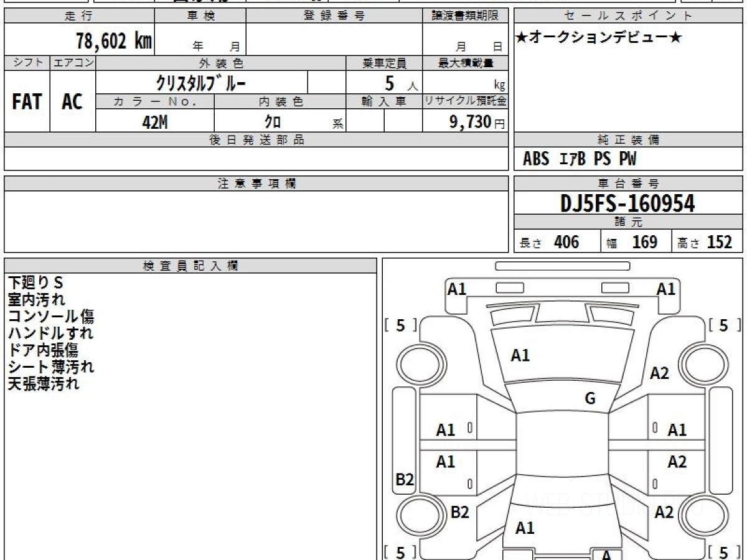
Task: Click the 車検 header cell
Action: click(x=200, y=16)
